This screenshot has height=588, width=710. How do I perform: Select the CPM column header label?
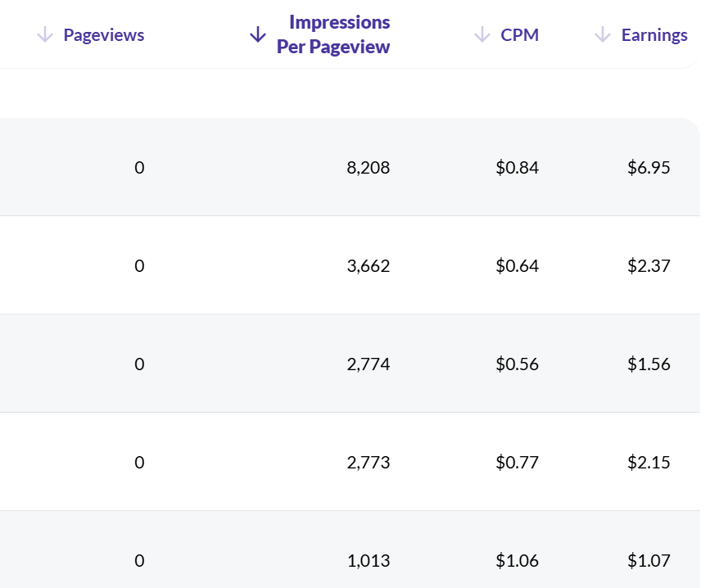(519, 34)
